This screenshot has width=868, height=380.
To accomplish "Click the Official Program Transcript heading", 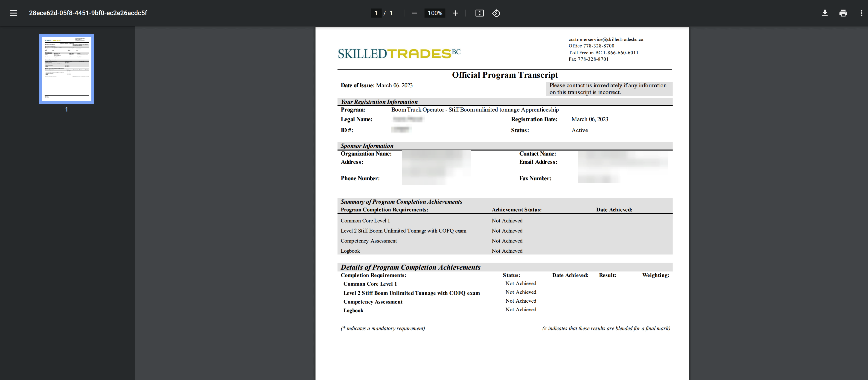I will [504, 75].
